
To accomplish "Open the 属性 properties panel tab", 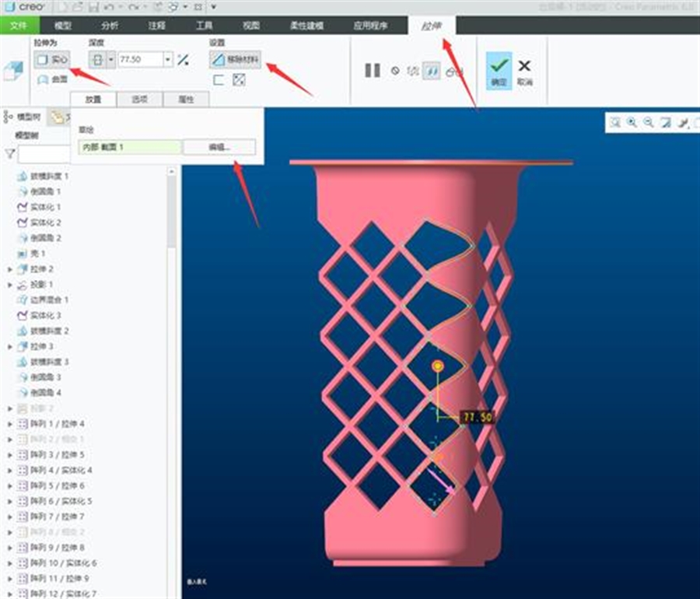I will coord(186,100).
